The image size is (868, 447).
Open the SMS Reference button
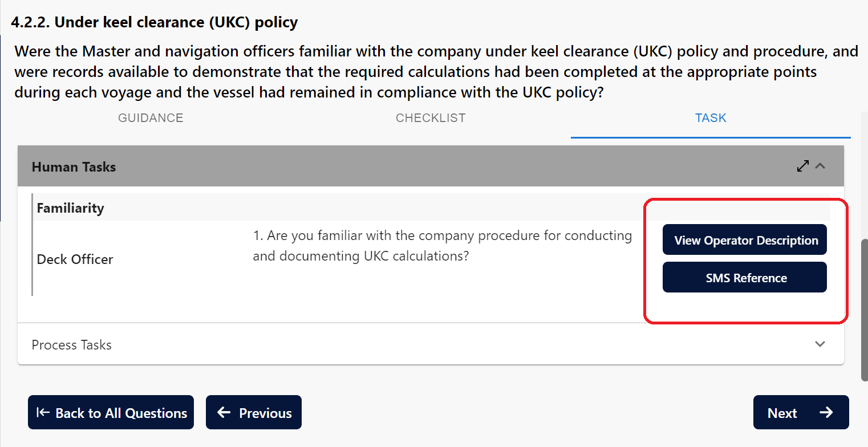coord(744,278)
